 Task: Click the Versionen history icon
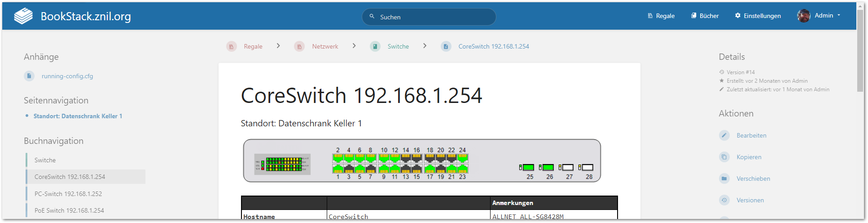click(x=724, y=200)
